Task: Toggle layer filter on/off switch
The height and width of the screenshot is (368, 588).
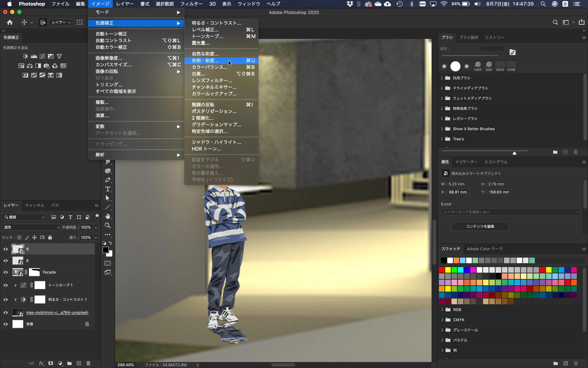Action: [97, 217]
